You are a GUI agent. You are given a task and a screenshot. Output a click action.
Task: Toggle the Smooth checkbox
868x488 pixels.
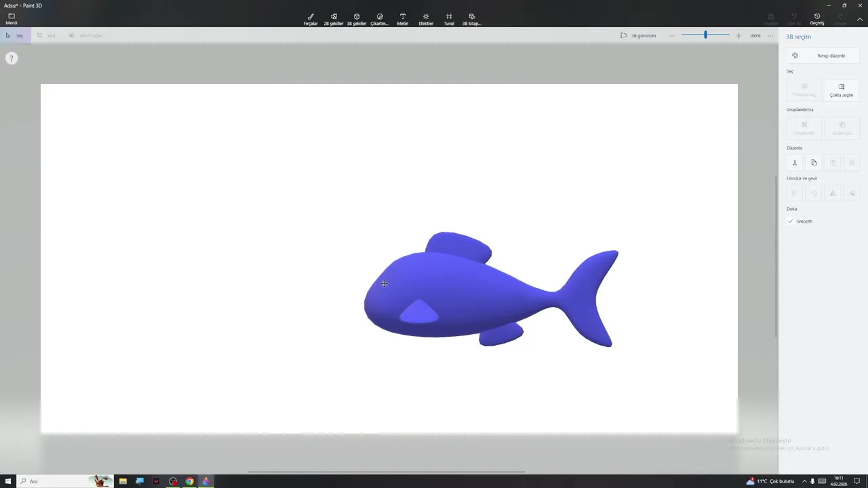pos(791,222)
